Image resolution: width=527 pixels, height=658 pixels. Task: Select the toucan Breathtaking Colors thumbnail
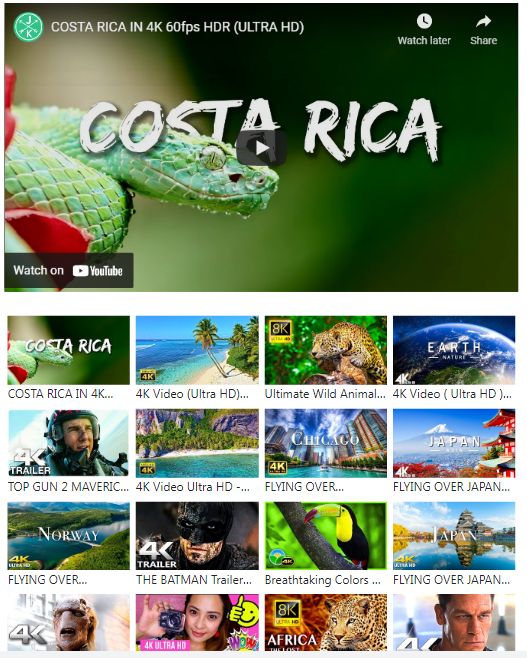[x=326, y=536]
